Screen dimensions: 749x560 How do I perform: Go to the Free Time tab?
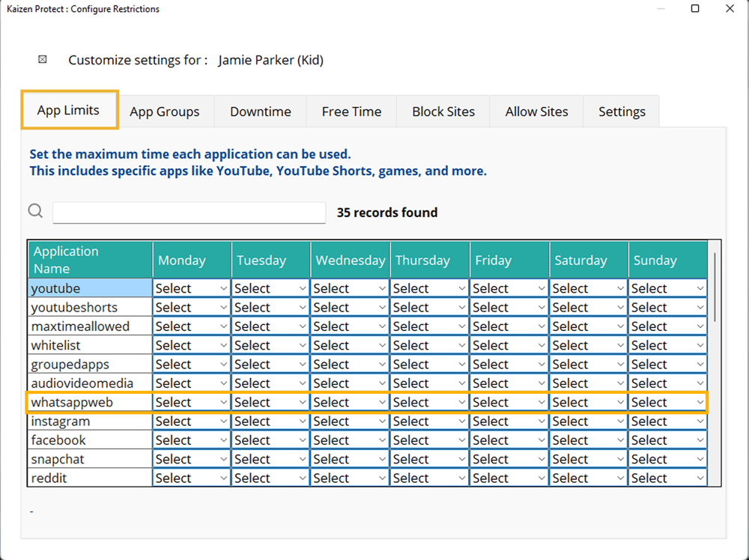(x=351, y=112)
